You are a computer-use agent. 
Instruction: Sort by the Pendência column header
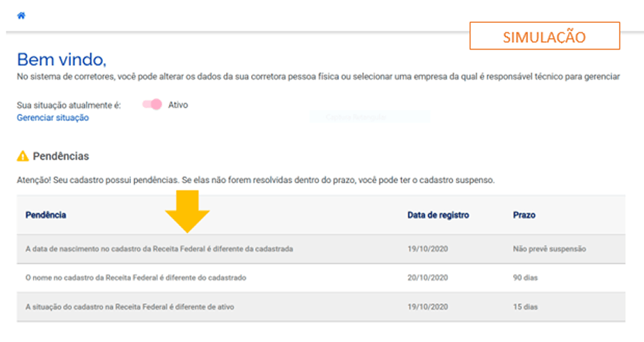[x=46, y=215]
